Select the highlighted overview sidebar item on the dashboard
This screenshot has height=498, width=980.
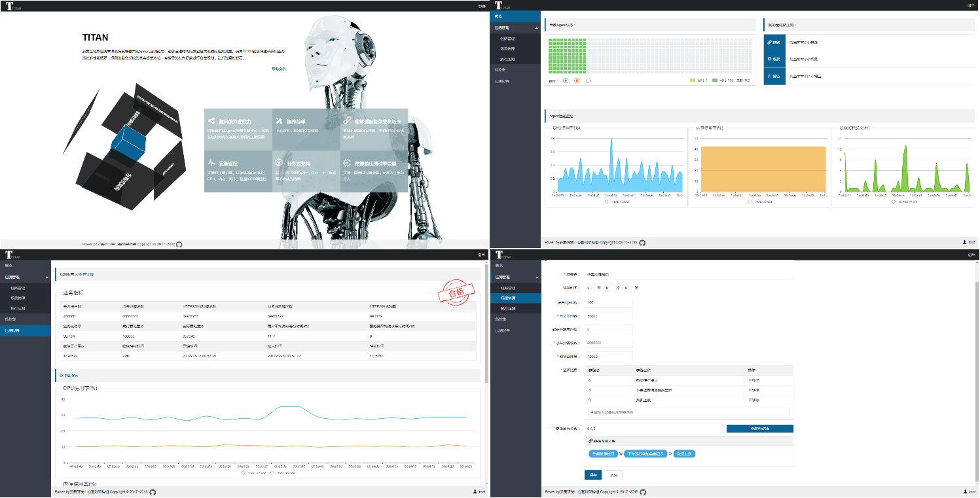coord(517,16)
